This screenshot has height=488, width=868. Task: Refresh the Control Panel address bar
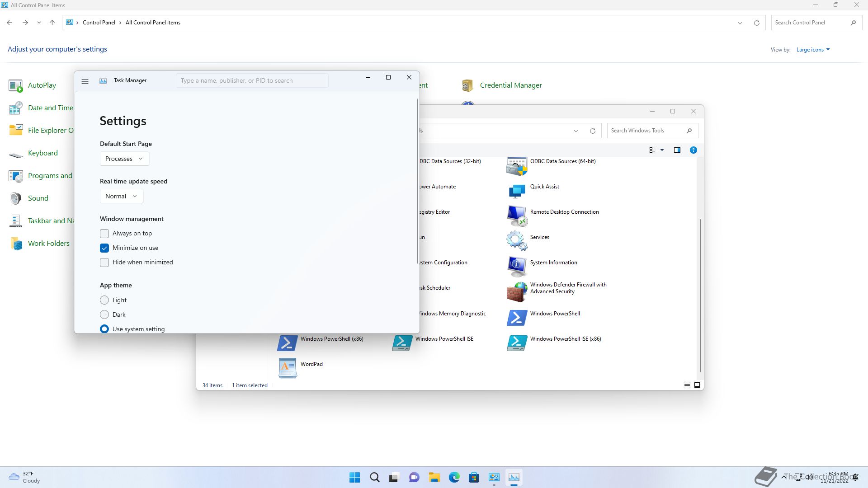(756, 23)
